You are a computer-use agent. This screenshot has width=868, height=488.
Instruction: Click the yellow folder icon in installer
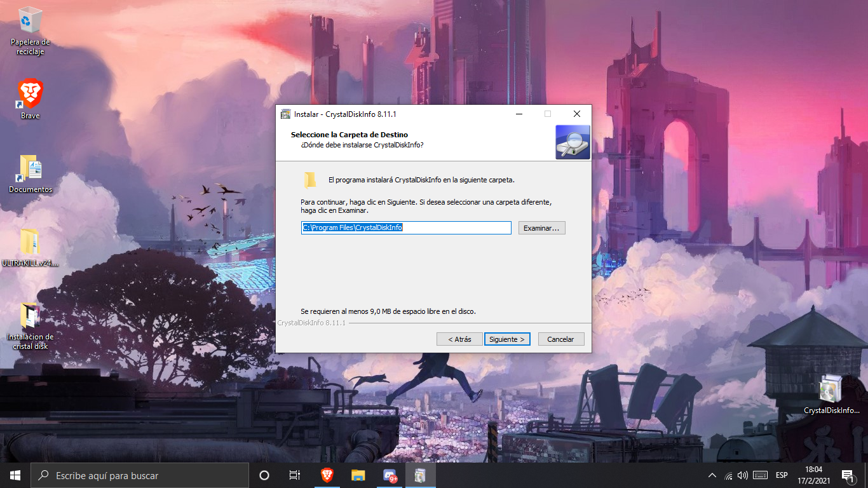pos(310,180)
